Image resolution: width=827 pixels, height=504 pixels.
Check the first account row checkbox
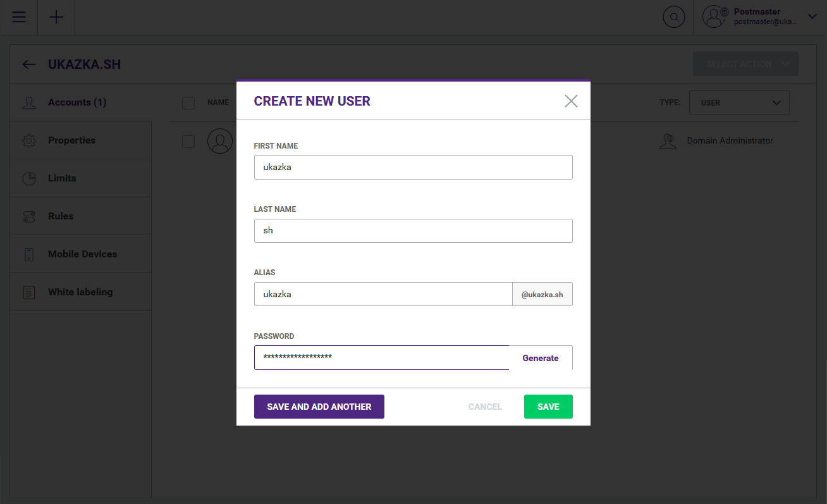[188, 142]
